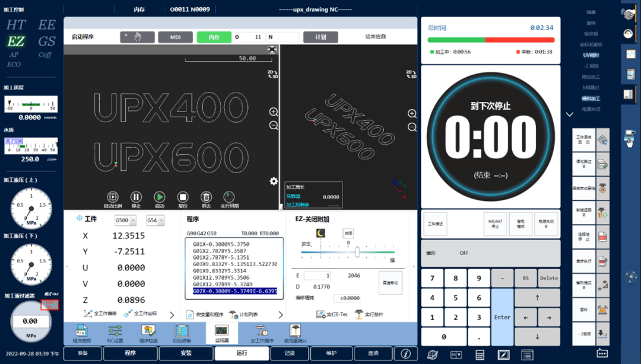Switch to 记录 bottom tab

(x=290, y=353)
